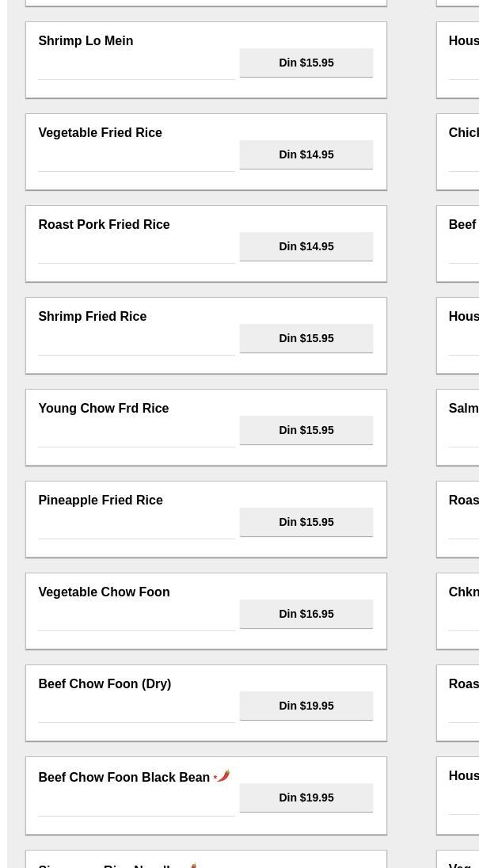The width and height of the screenshot is (479, 868).
Task: Open Vegetable Chow Foon item title
Action: click(104, 592)
